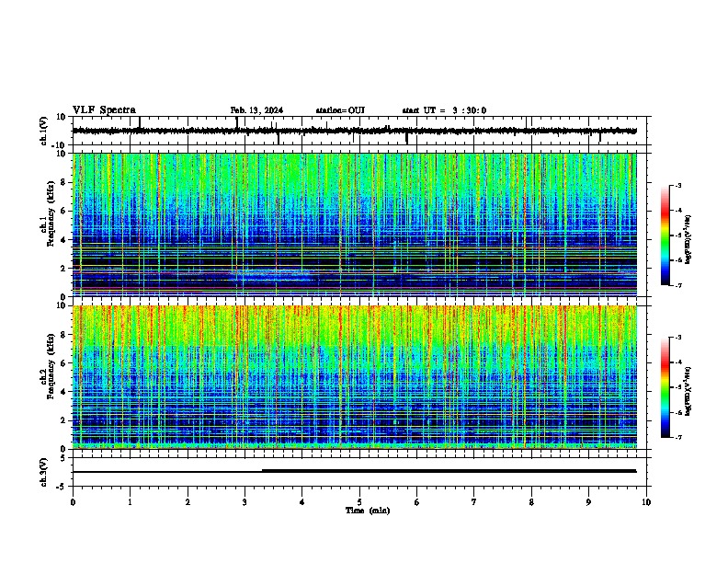Click time axis tick label '7'
Screen dimensions: 728x563
[474, 502]
